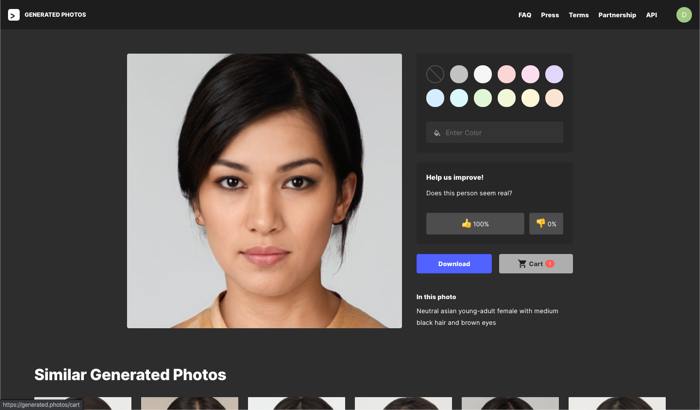
Task: Click the 'Does this person seem real?' text
Action: (x=469, y=193)
